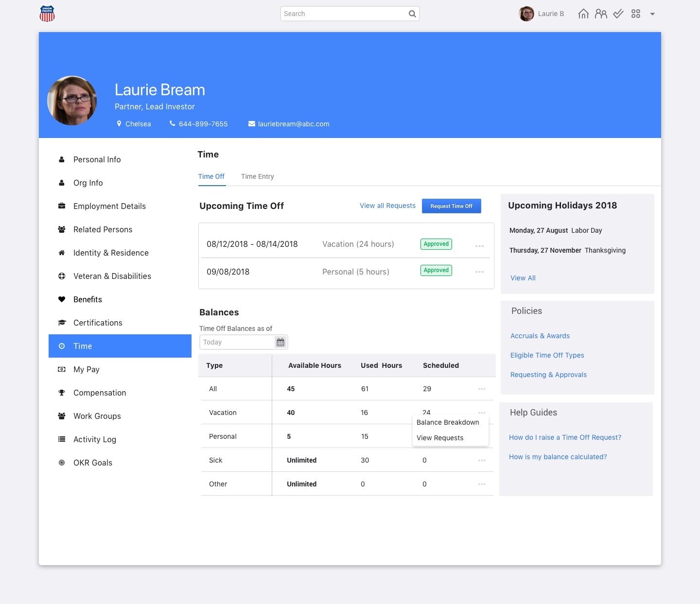Open Employment Details in the sidebar

[x=120, y=206]
